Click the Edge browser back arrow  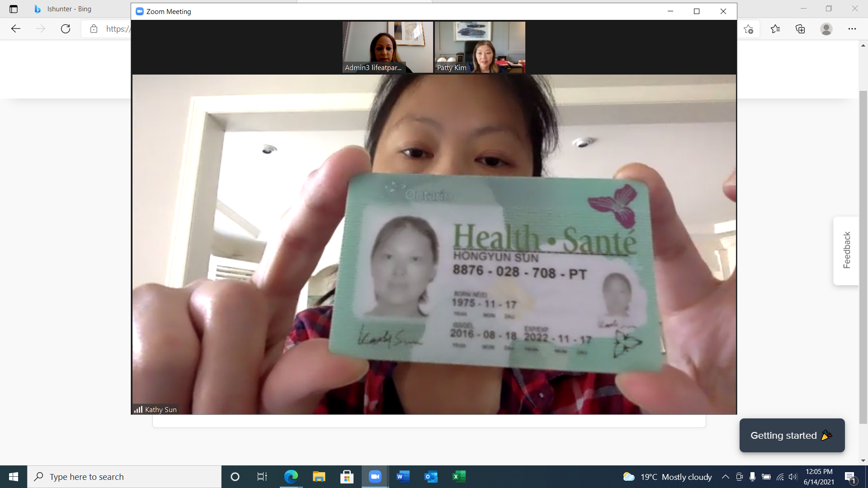16,29
